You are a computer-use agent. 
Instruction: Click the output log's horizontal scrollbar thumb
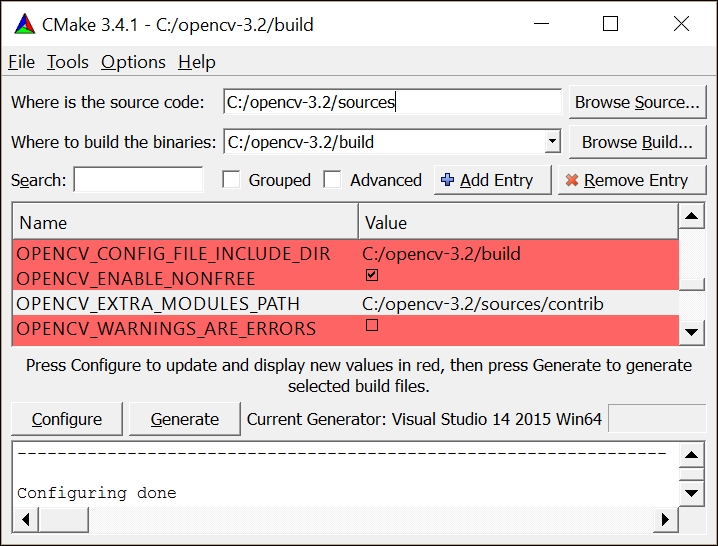tap(64, 519)
